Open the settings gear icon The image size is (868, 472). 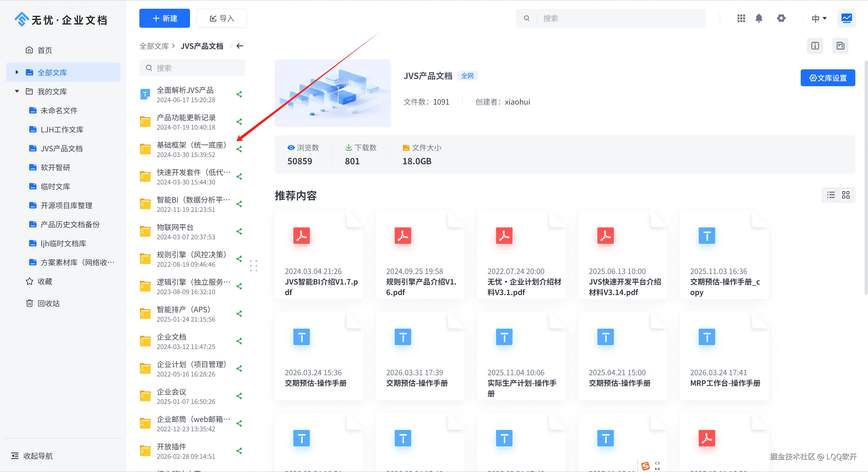click(781, 18)
